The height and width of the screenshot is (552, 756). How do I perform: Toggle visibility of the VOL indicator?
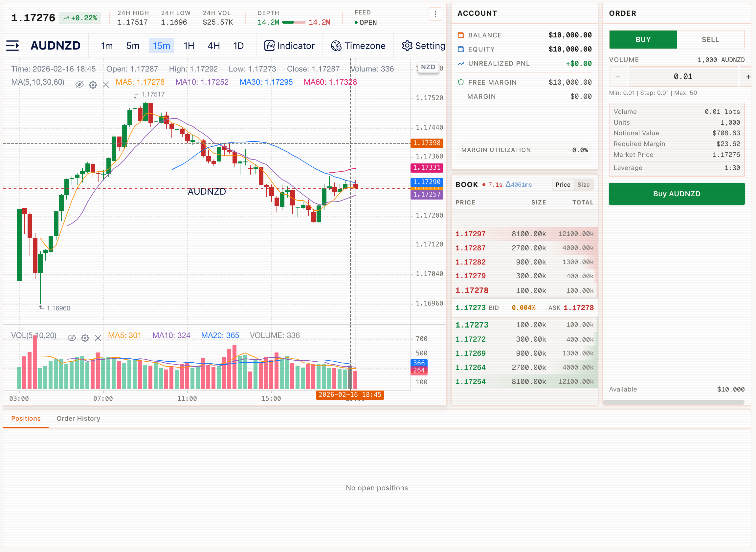pyautogui.click(x=71, y=338)
